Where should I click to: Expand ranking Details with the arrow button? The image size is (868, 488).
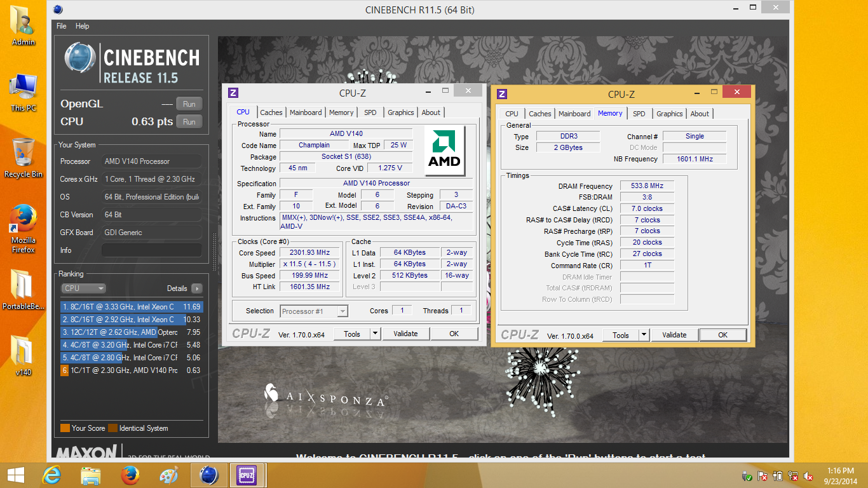(197, 288)
